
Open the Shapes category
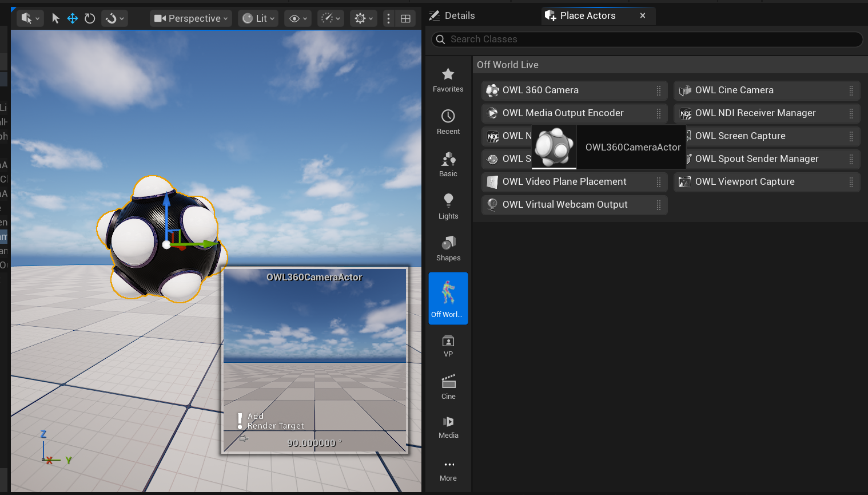pos(448,248)
